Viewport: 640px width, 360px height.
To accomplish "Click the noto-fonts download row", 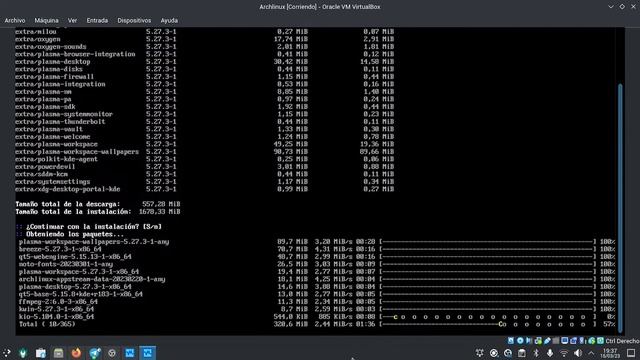I will (x=316, y=264).
